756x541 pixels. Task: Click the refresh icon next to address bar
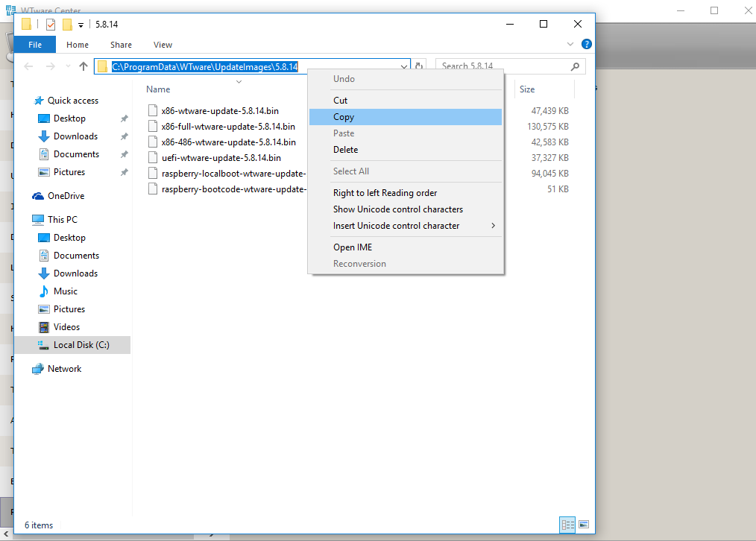click(x=418, y=66)
